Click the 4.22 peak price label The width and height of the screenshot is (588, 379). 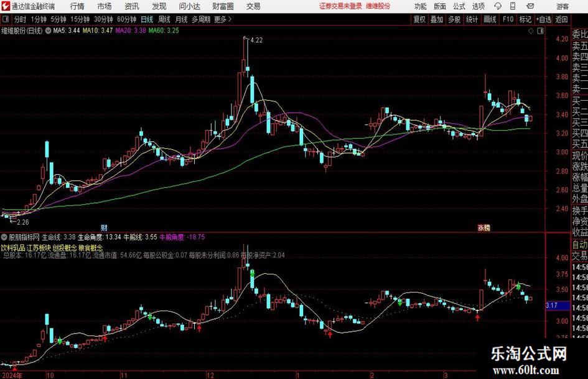256,40
